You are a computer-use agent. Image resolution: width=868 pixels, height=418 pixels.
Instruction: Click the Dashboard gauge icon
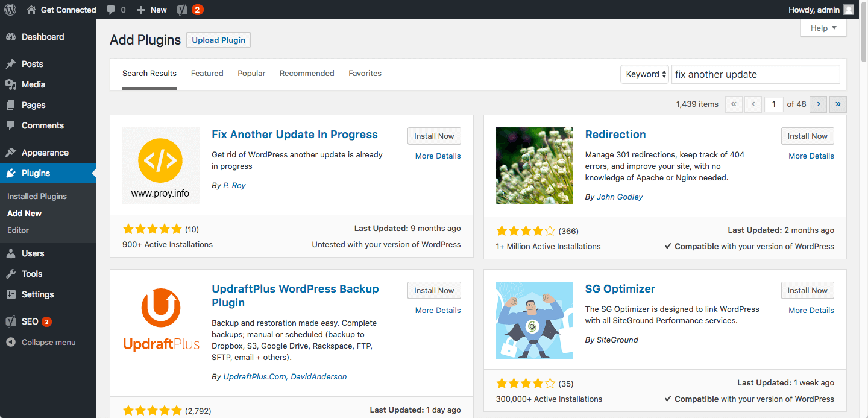(11, 37)
